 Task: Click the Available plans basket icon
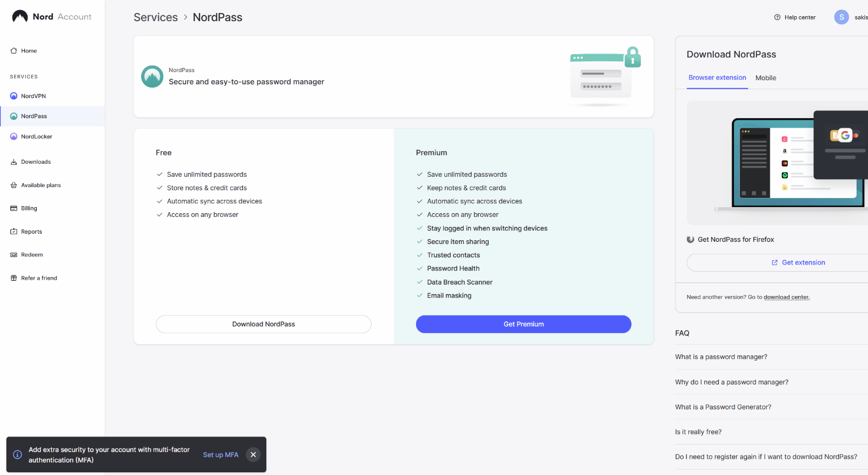point(14,185)
